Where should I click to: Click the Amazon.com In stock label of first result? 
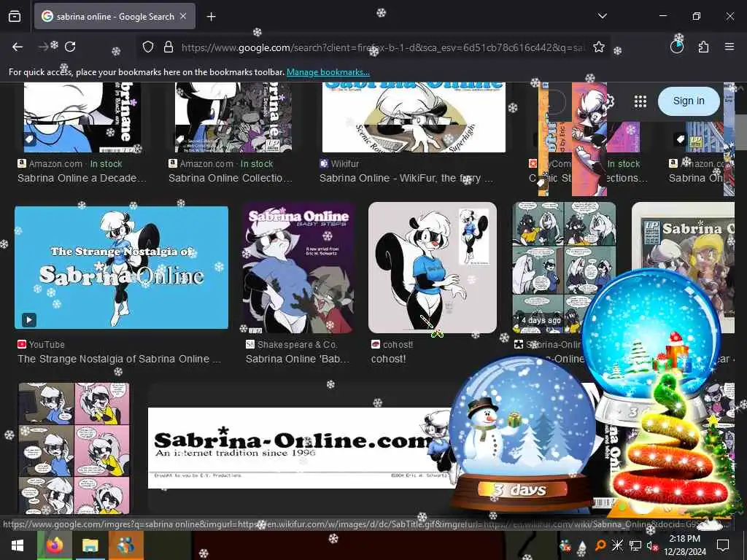70,164
